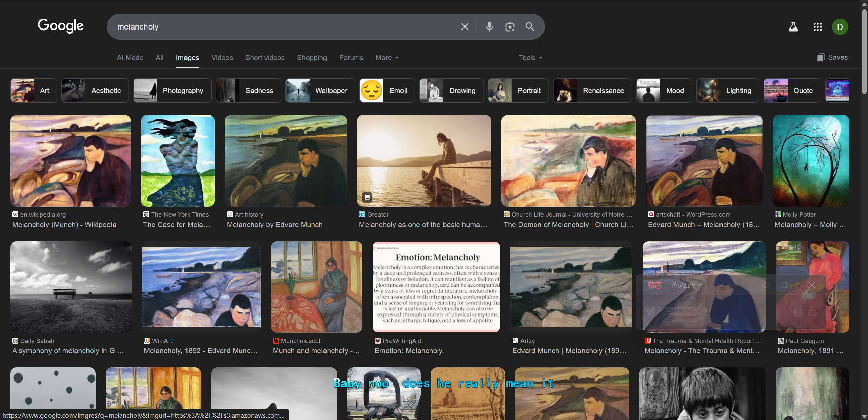Open The Demon of Melancholy link
The width and height of the screenshot is (868, 420).
(x=569, y=225)
